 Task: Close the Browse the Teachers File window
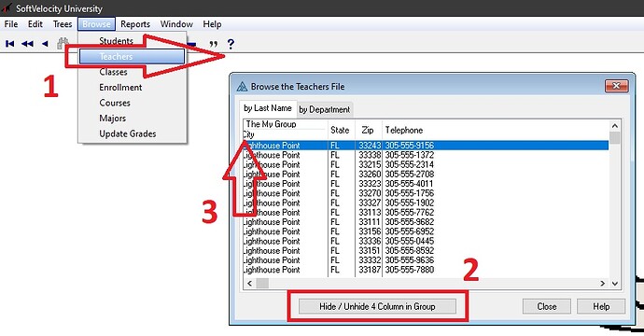[617, 86]
